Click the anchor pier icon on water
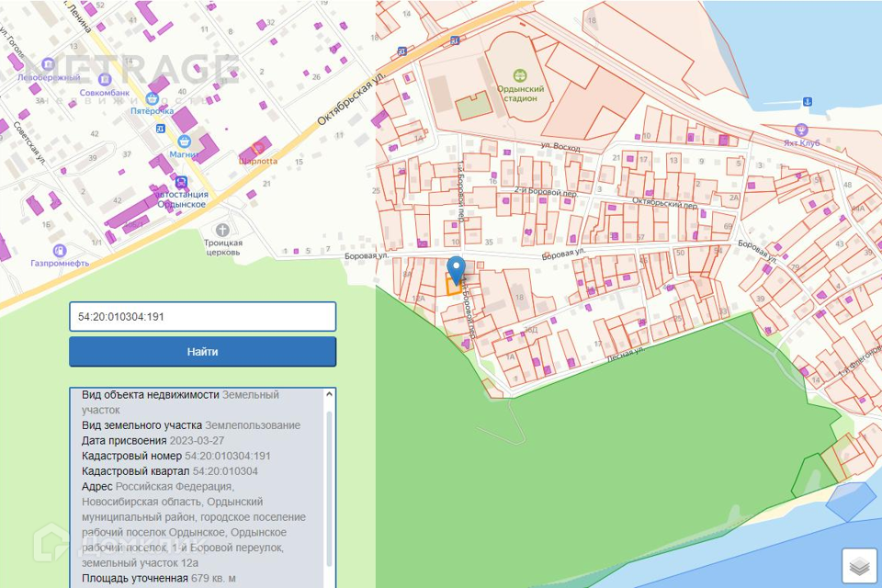 pos(808,102)
